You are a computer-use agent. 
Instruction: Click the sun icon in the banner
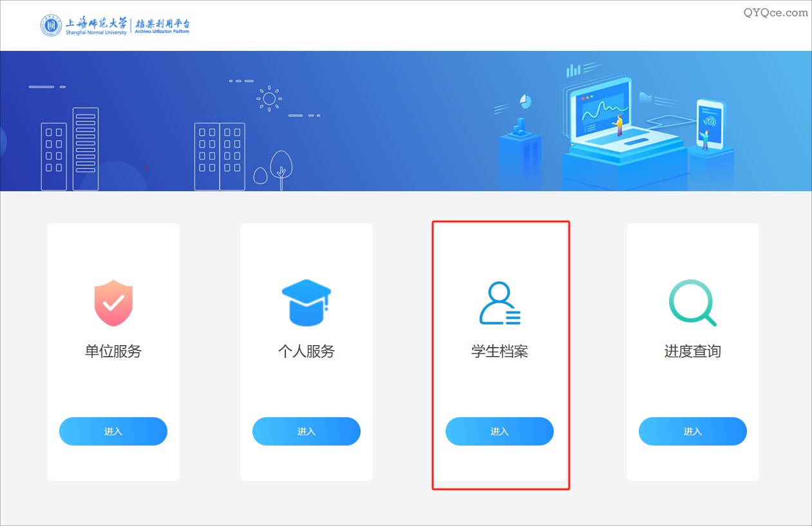click(x=269, y=99)
